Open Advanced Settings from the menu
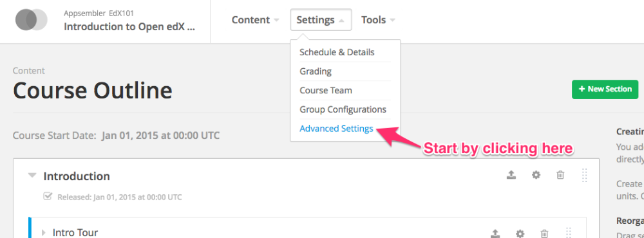The width and height of the screenshot is (644, 238). [336, 129]
